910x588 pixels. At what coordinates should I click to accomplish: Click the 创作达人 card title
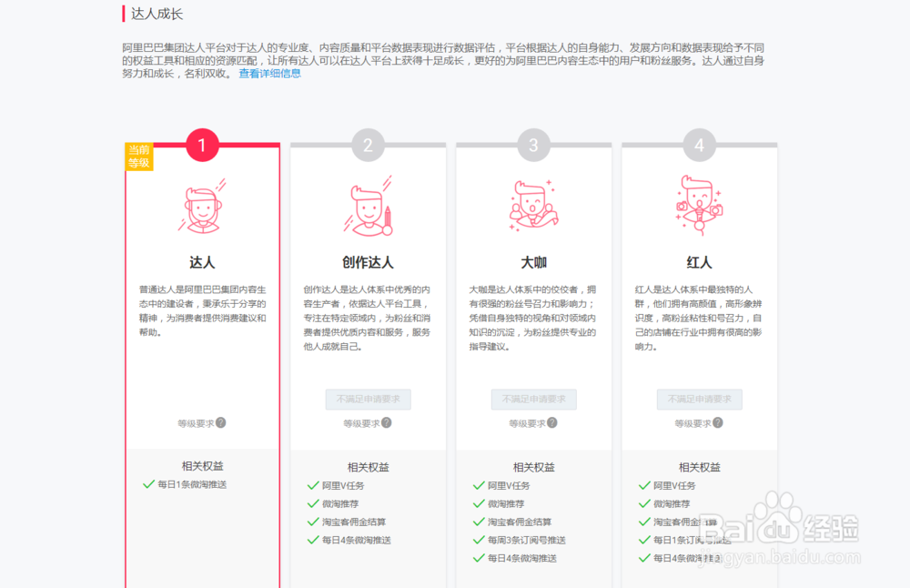pos(368,262)
